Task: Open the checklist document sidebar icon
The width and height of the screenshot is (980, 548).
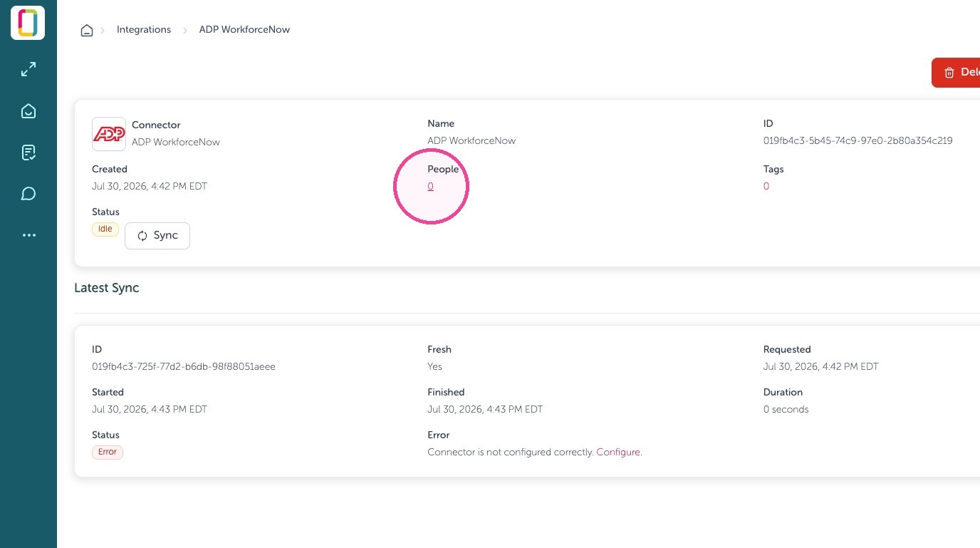Action: 28,152
